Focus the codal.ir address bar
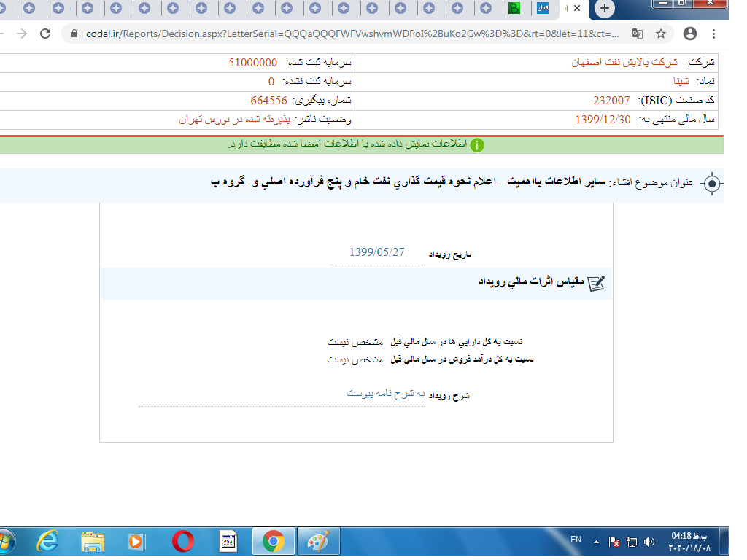The image size is (747, 560). pos(352,34)
